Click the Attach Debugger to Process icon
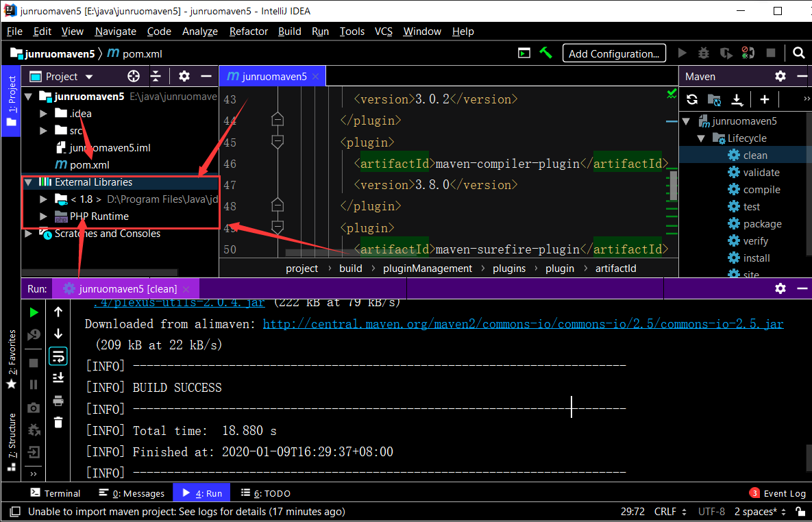The width and height of the screenshot is (812, 522). point(748,53)
